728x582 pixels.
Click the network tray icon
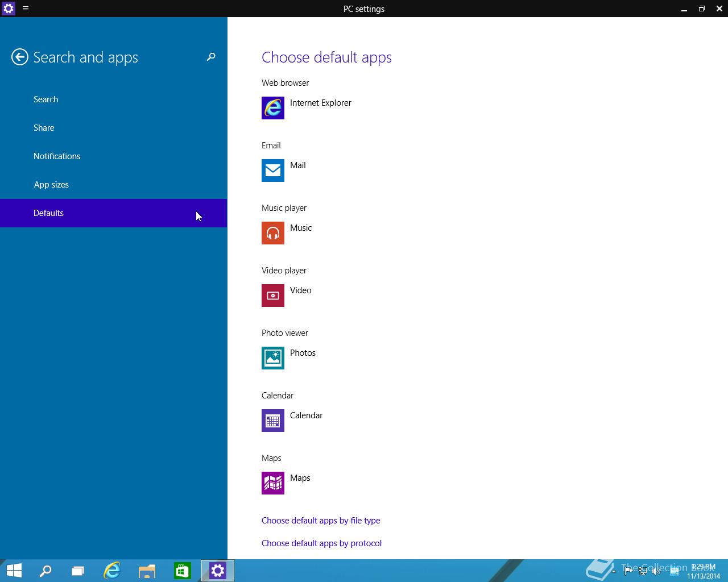click(643, 571)
